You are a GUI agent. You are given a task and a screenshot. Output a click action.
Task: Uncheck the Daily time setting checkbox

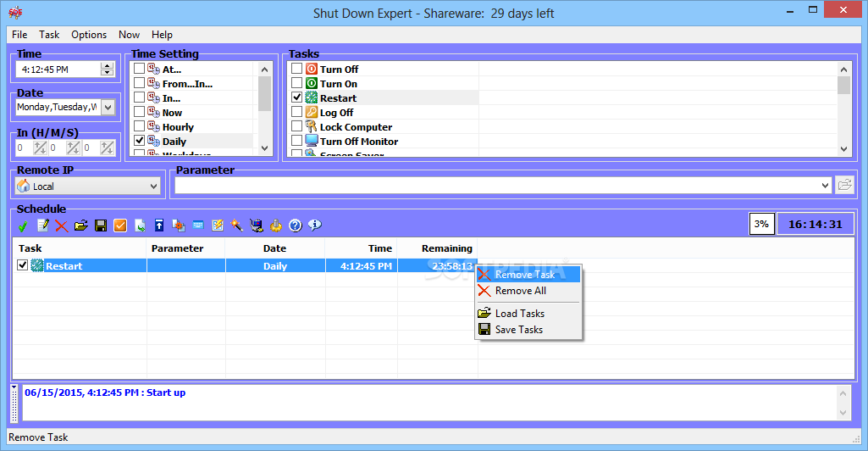(140, 140)
